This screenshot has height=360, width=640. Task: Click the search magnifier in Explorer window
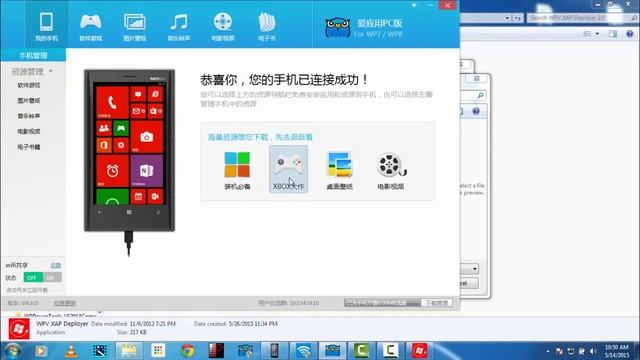coord(634,18)
